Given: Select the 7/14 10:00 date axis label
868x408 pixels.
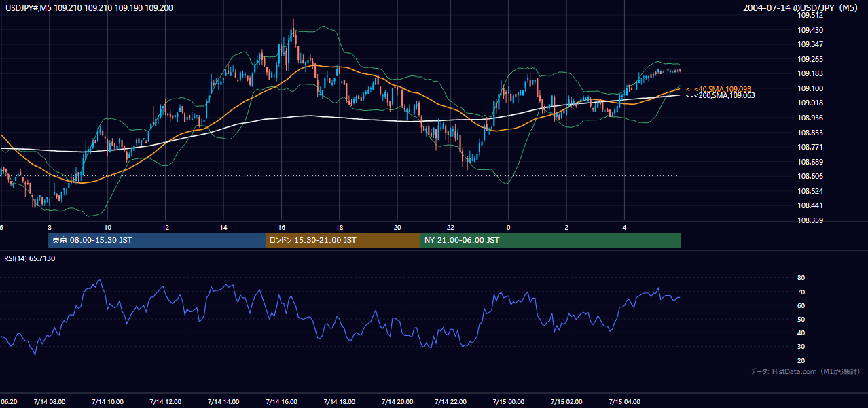Looking at the screenshot, I should coord(108,402).
